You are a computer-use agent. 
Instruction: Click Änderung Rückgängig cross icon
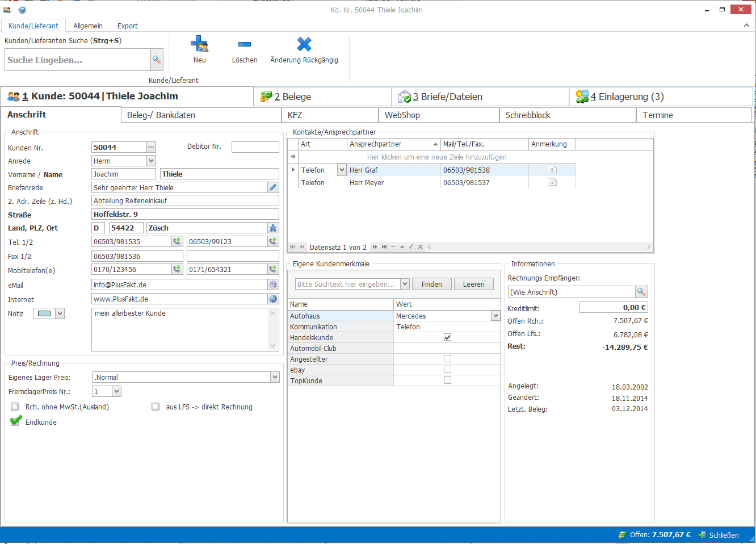point(304,44)
